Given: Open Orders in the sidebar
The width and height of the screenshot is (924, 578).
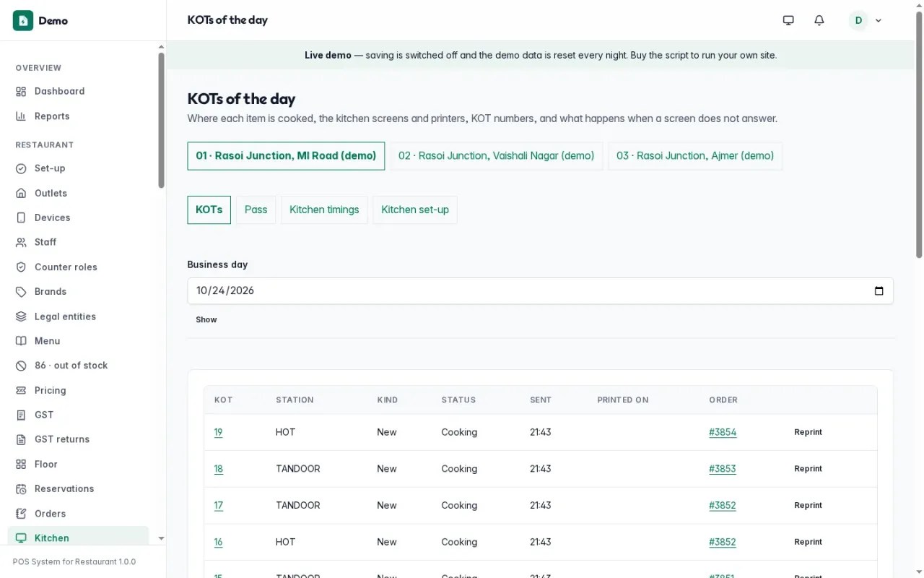Looking at the screenshot, I should click(x=50, y=514).
